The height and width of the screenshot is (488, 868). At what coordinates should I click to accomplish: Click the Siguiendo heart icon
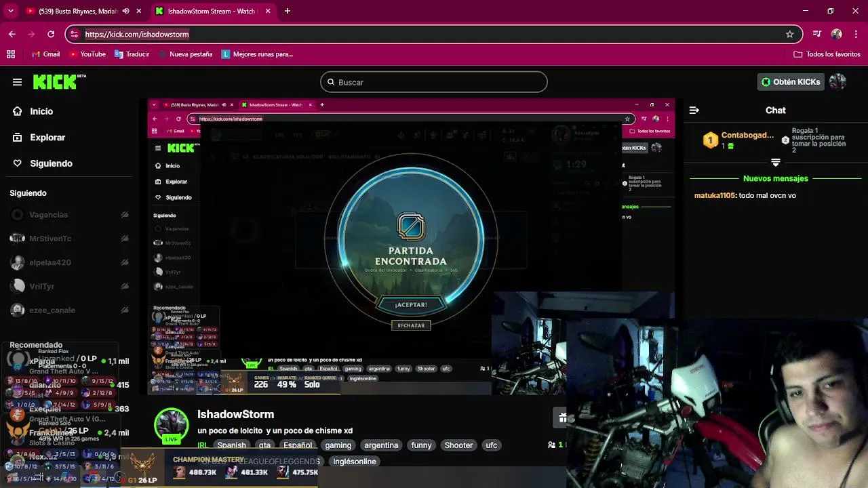tap(17, 163)
